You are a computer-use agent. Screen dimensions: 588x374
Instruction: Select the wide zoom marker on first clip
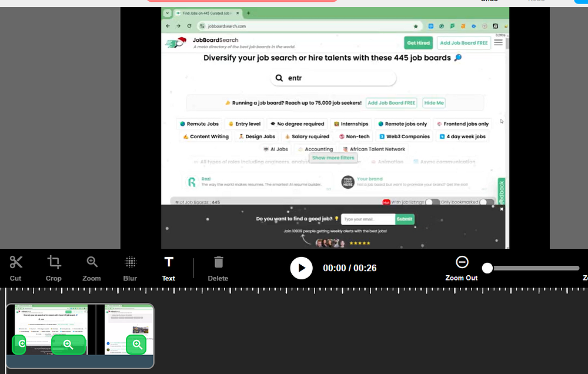pyautogui.click(x=68, y=345)
